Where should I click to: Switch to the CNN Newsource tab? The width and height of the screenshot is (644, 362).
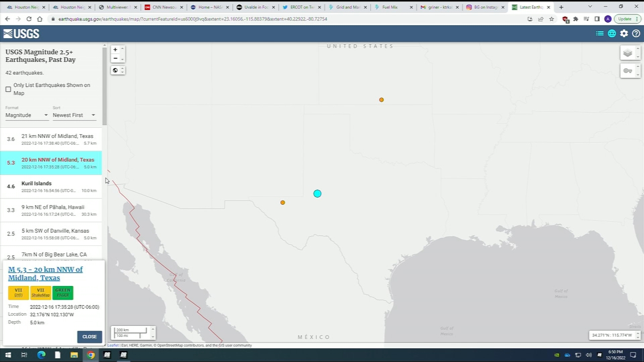point(164,7)
